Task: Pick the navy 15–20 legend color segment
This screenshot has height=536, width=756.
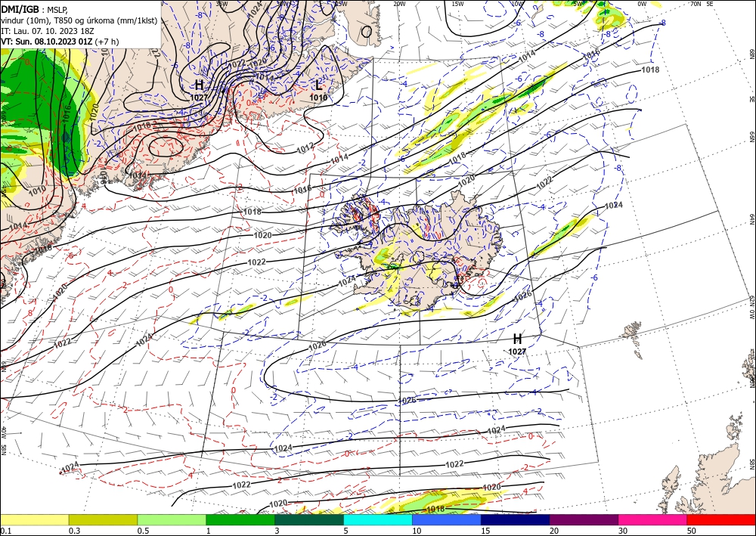Action: pos(516,519)
